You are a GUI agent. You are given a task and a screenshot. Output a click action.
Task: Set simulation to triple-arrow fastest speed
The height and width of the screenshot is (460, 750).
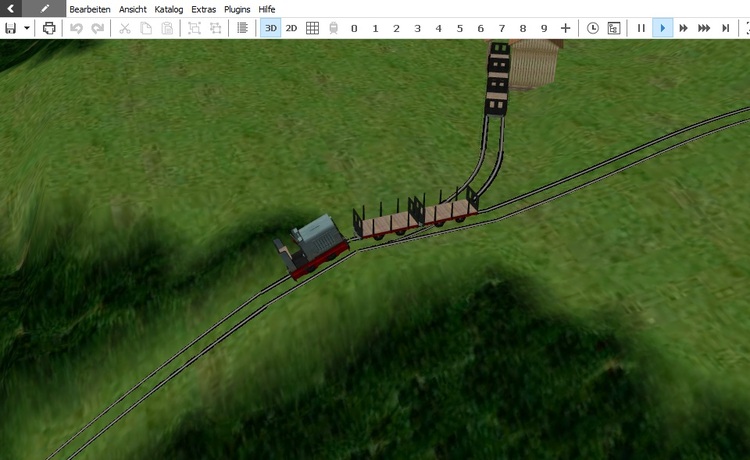point(704,28)
